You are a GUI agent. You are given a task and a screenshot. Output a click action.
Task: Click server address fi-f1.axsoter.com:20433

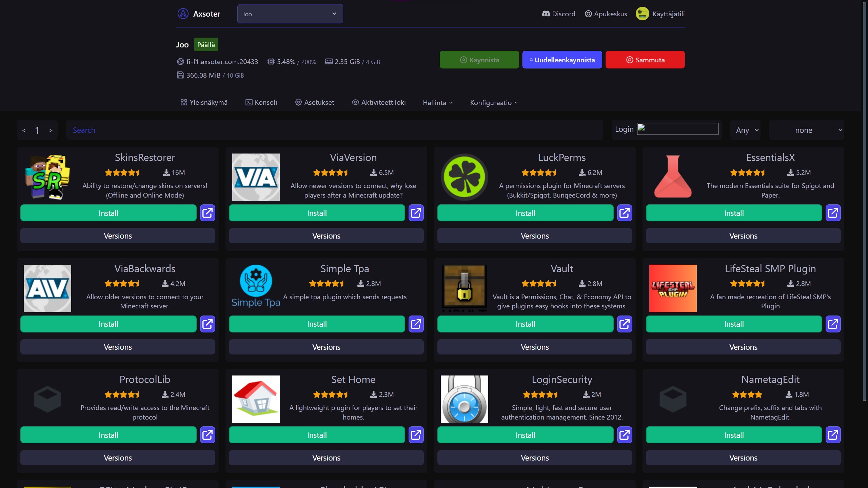[222, 62]
